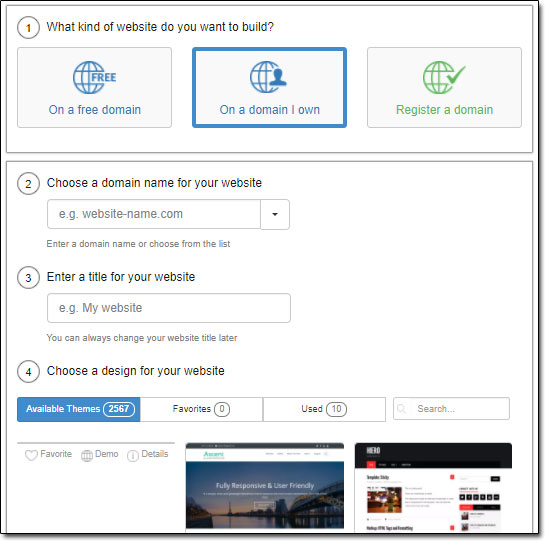Focus the website title input field
545x541 pixels.
[169, 308]
